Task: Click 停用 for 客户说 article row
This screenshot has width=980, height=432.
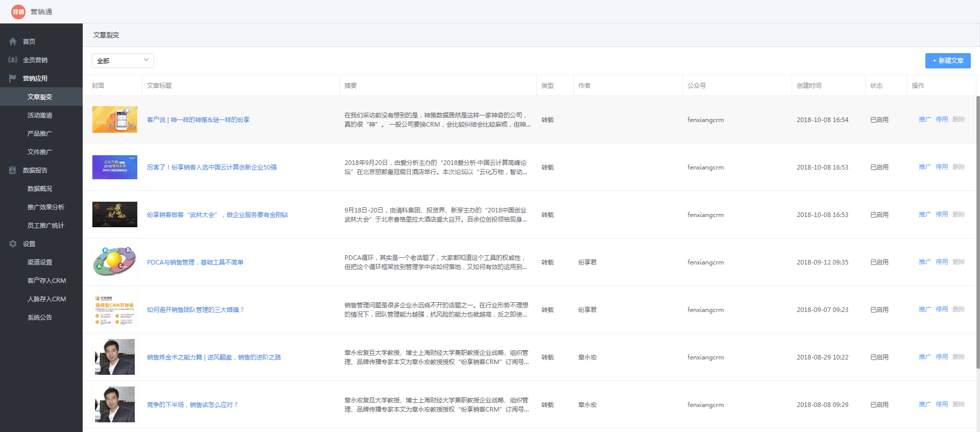Action: click(942, 119)
